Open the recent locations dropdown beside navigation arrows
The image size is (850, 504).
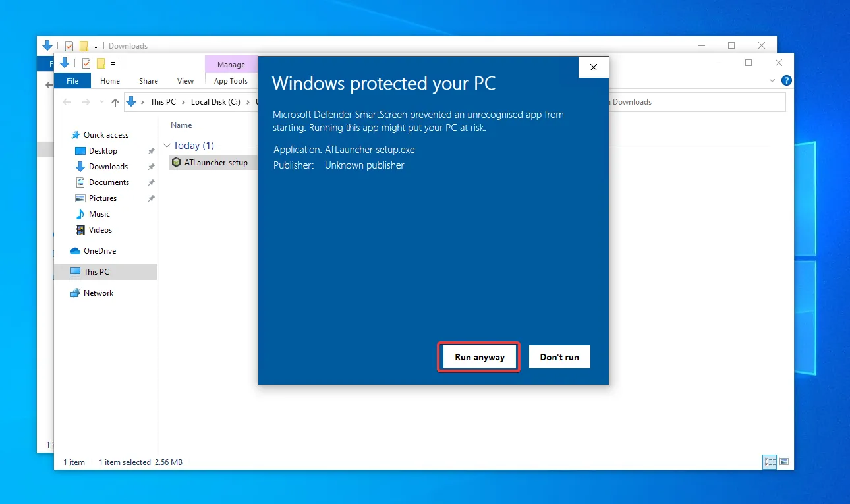(102, 101)
